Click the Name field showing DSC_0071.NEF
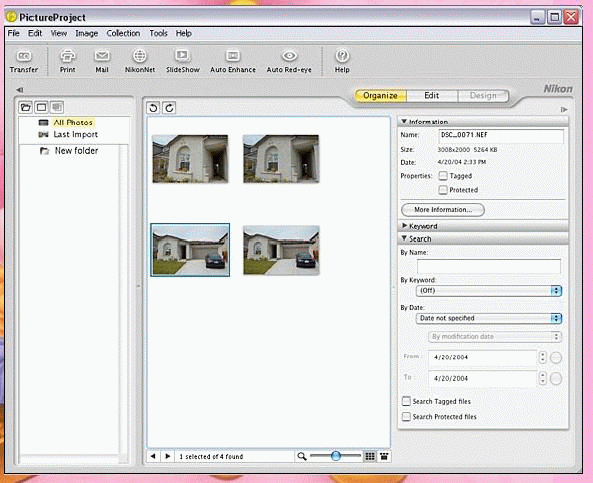The height and width of the screenshot is (483, 593). (501, 135)
